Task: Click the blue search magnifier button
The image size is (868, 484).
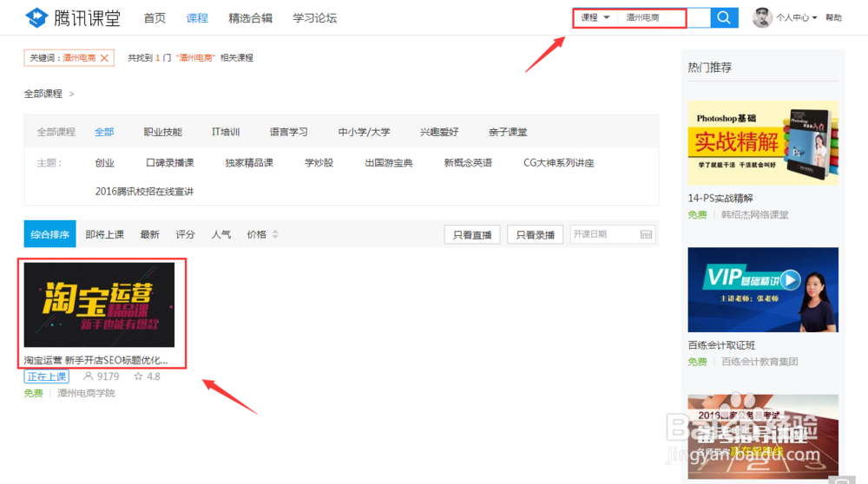Action: [x=724, y=17]
